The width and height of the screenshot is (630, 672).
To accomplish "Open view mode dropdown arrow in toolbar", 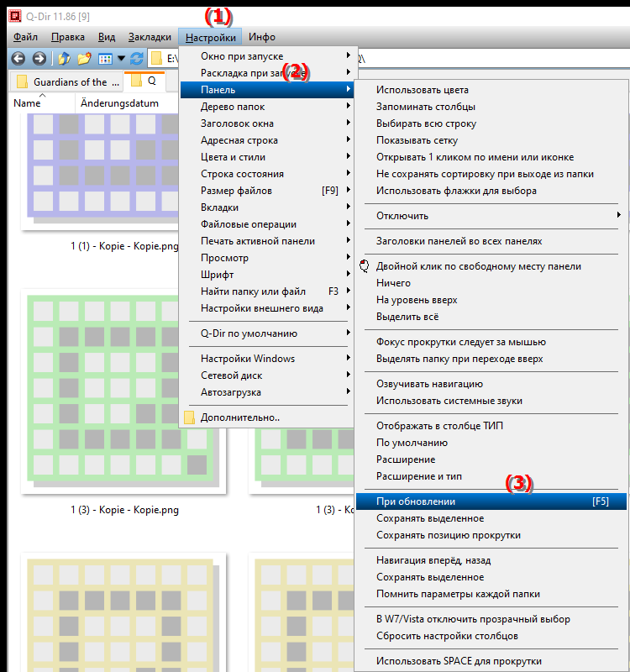I will tap(122, 59).
